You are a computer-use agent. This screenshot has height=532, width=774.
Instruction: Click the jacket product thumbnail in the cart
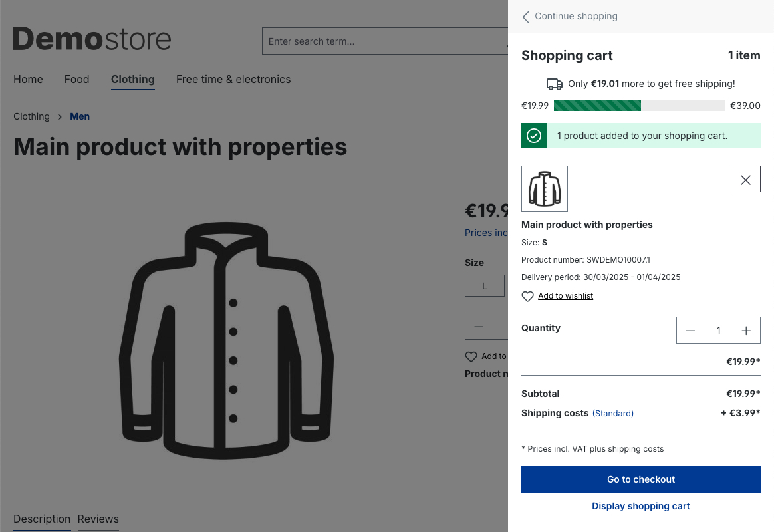click(x=545, y=188)
